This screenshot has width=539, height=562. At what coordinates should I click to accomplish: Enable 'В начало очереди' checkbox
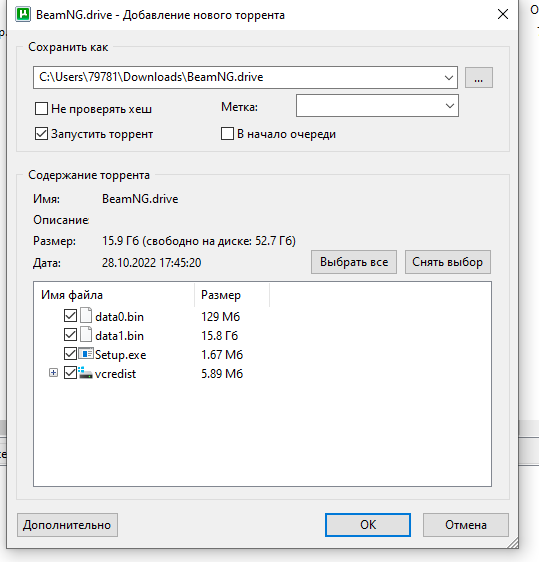point(227,134)
